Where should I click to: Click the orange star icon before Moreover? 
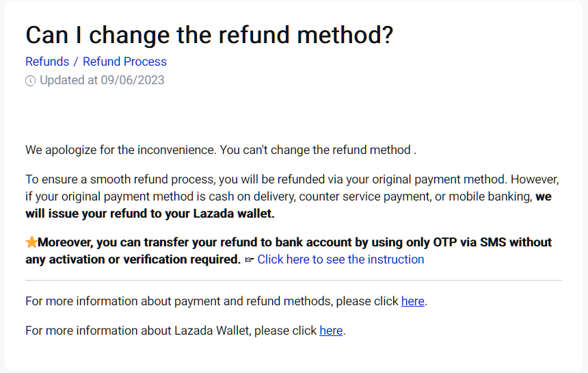pos(31,242)
